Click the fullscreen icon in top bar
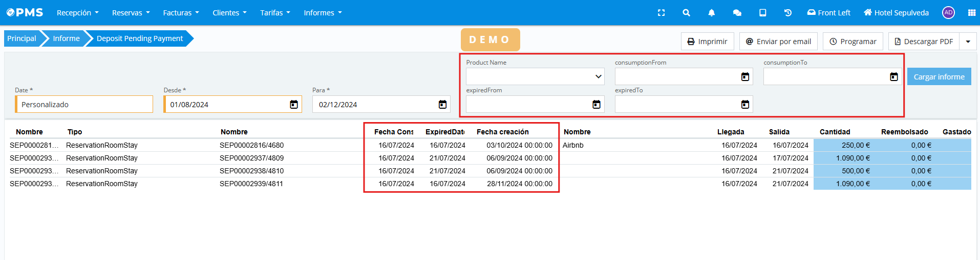The image size is (980, 260). click(x=661, y=13)
